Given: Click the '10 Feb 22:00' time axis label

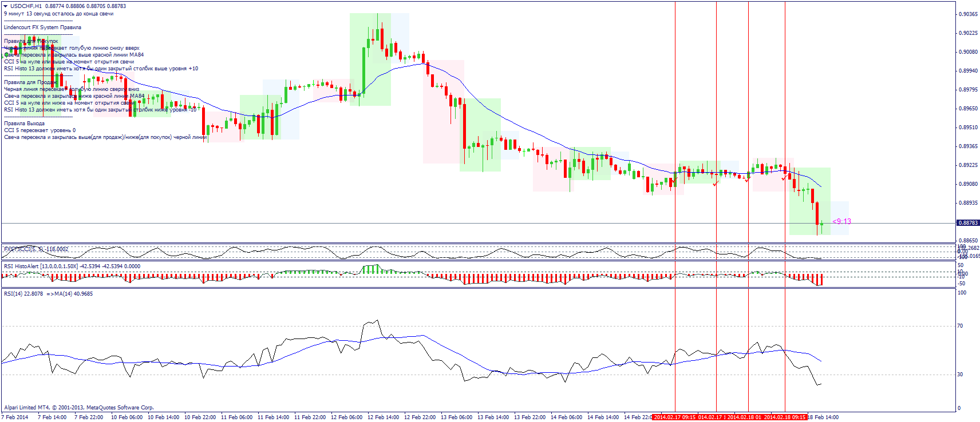Looking at the screenshot, I should point(200,417).
